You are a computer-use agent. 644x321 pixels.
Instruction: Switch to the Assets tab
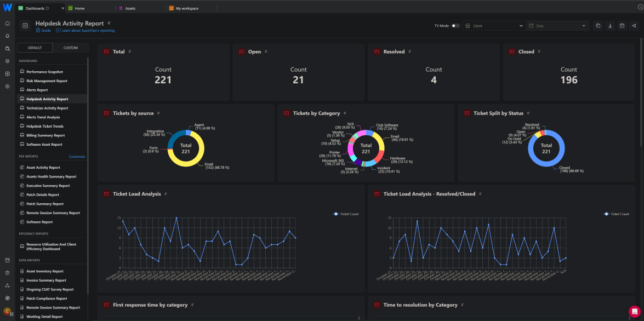132,8
